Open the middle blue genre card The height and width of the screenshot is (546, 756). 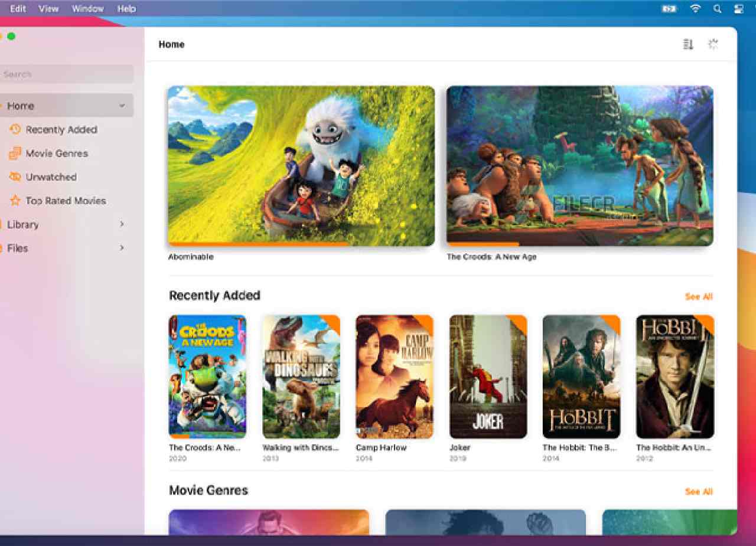(x=485, y=522)
